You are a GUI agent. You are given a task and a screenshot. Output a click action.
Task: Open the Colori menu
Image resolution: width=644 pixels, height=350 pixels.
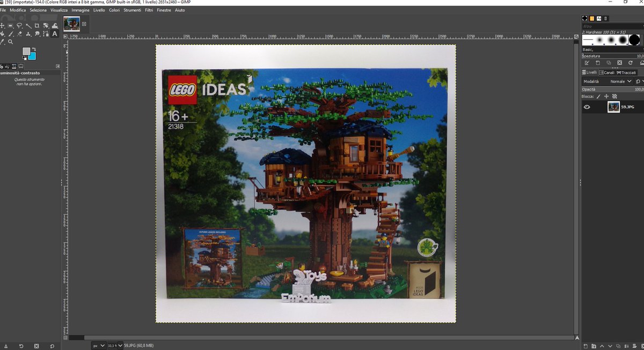coord(114,10)
